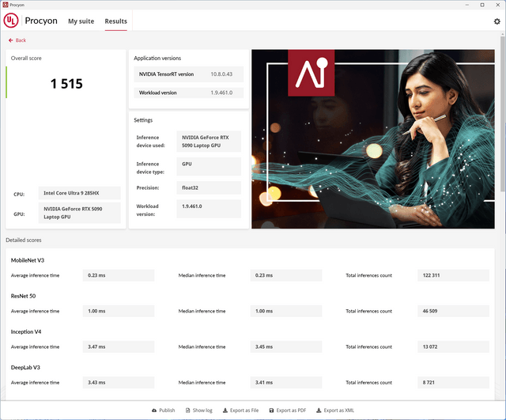Screen dimensions: 506x420
Task: Click Inference device type value GPU
Action: coord(209,167)
